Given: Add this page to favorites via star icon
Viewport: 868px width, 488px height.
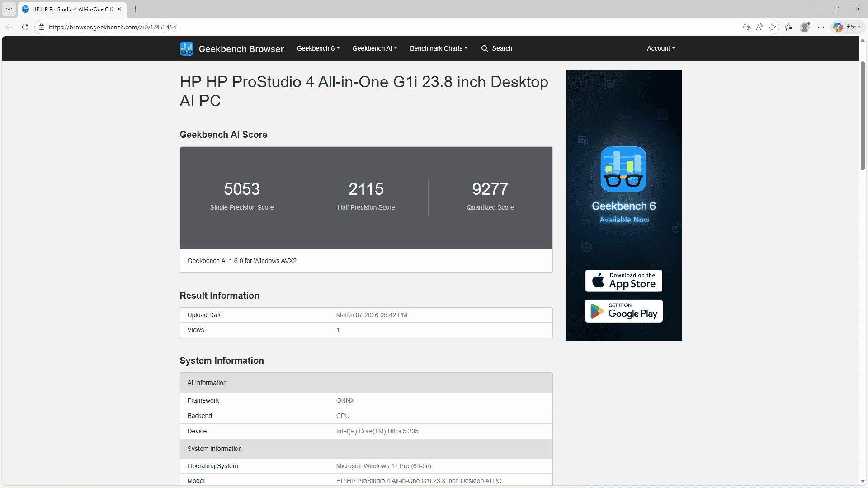Looking at the screenshot, I should tap(773, 27).
